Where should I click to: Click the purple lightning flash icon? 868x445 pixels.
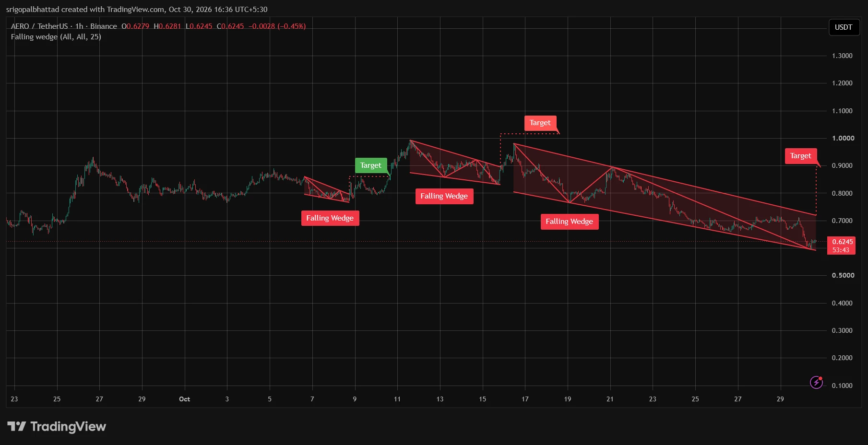point(816,382)
